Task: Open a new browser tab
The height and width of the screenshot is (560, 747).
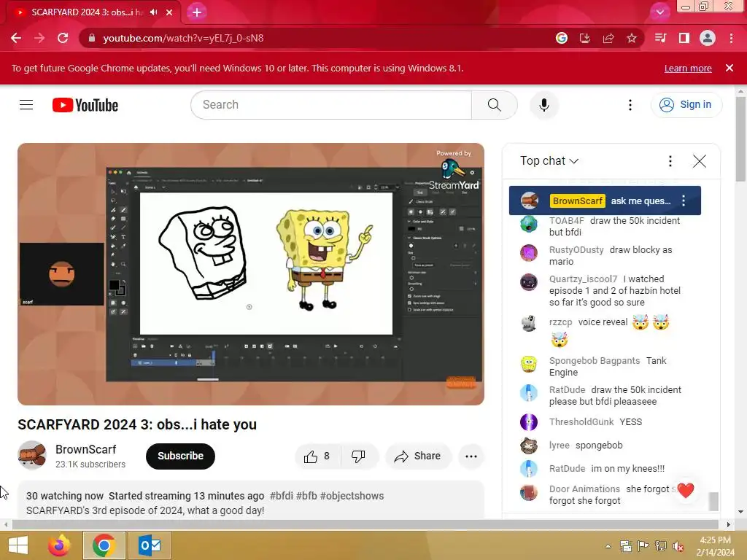Action: [197, 12]
